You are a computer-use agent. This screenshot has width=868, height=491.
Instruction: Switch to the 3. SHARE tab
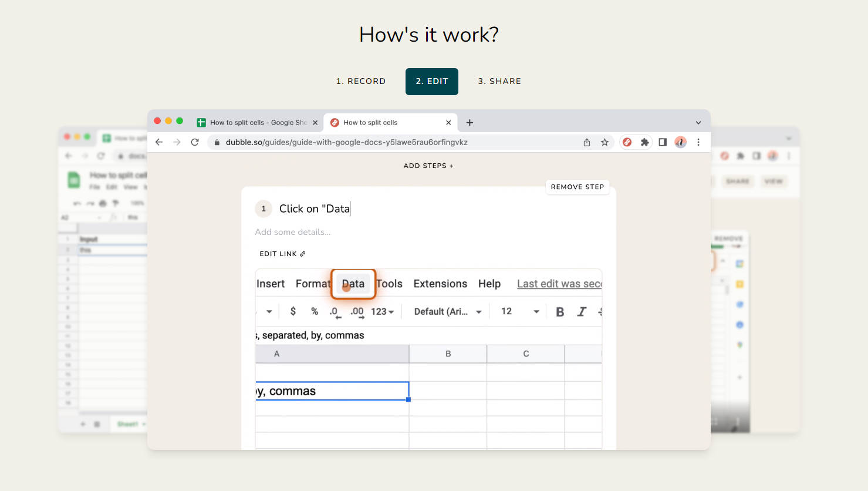499,82
